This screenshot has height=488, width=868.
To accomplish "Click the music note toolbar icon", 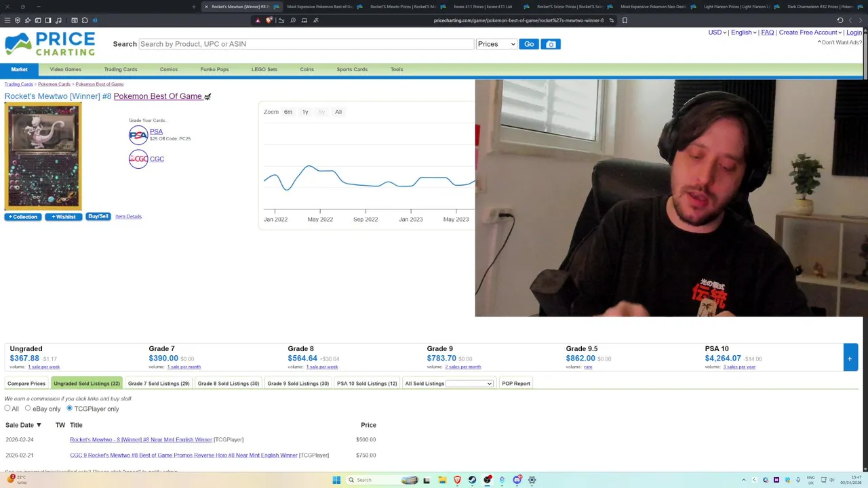I will 58,20.
